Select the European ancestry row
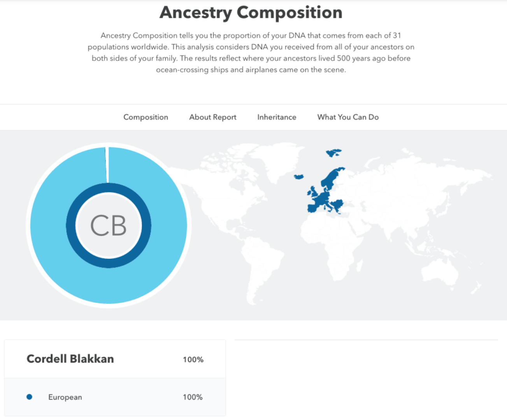The height and width of the screenshot is (420, 507). 65,397
